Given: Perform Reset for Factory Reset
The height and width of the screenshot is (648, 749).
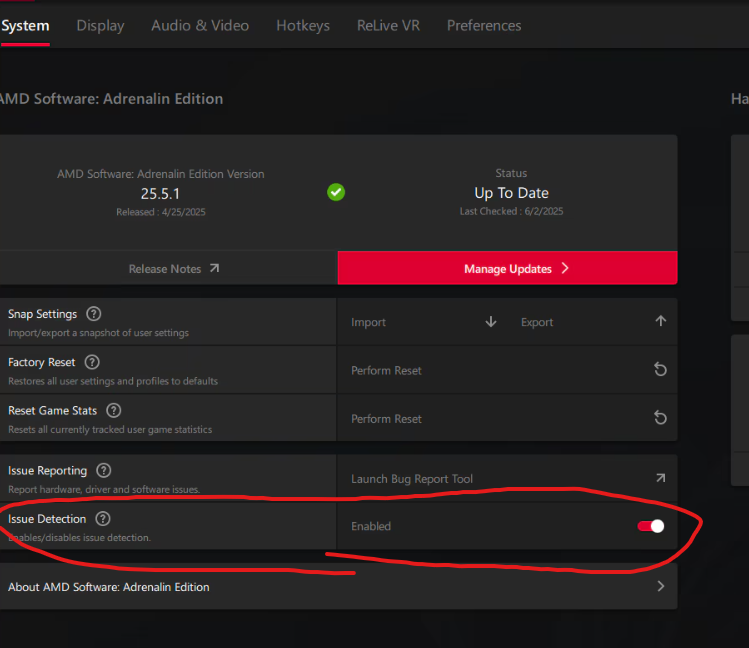Looking at the screenshot, I should pos(507,370).
